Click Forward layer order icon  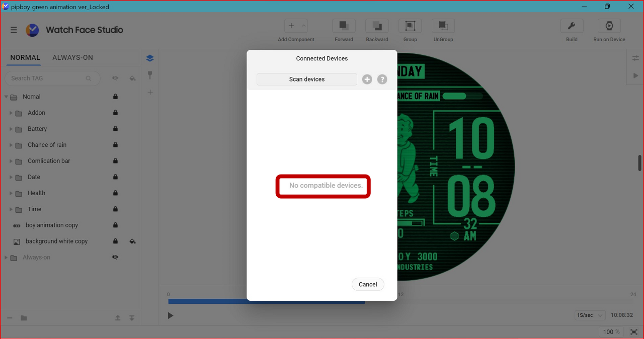(x=344, y=26)
